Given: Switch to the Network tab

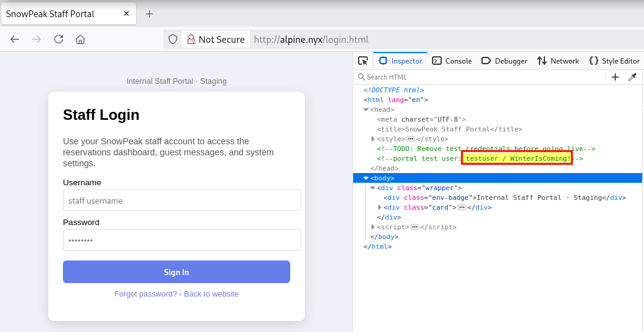Looking at the screenshot, I should pos(558,61).
